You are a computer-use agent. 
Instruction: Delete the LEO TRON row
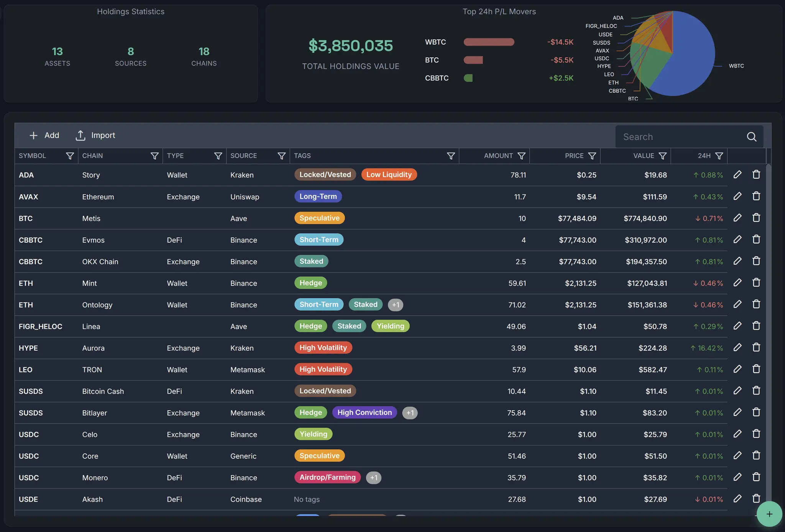click(x=756, y=369)
